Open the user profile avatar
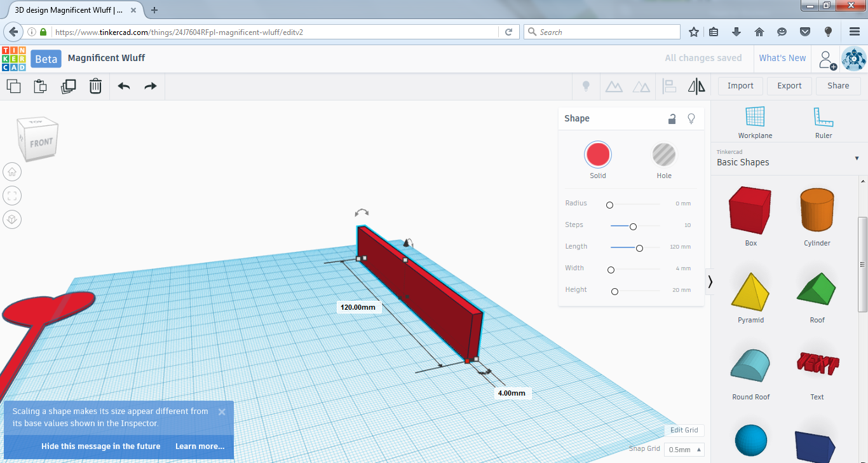Screen dimensions: 868x463 tap(854, 59)
